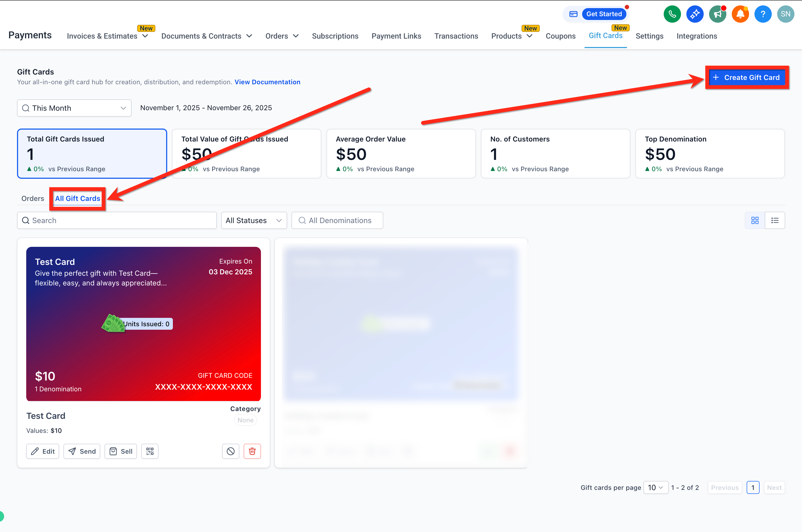Screen dimensions: 802x532
Task: Select the Total Gift Cards Issued stat card
Action: tap(92, 153)
